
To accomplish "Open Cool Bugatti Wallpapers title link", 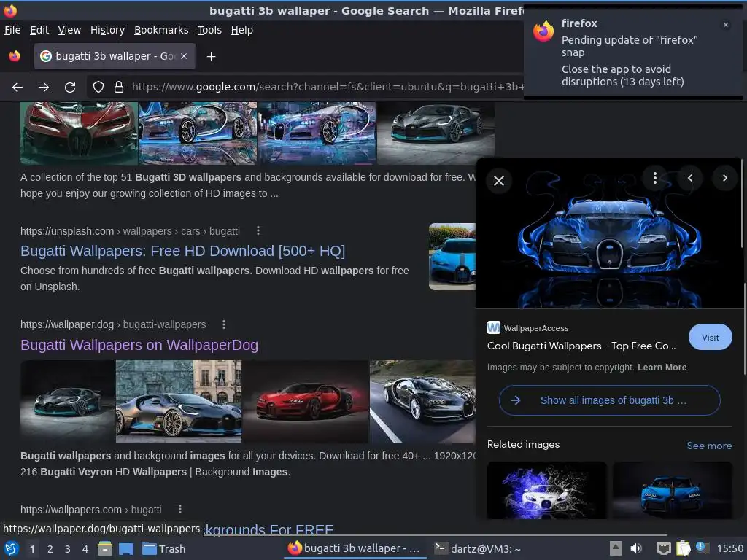I will 581,346.
